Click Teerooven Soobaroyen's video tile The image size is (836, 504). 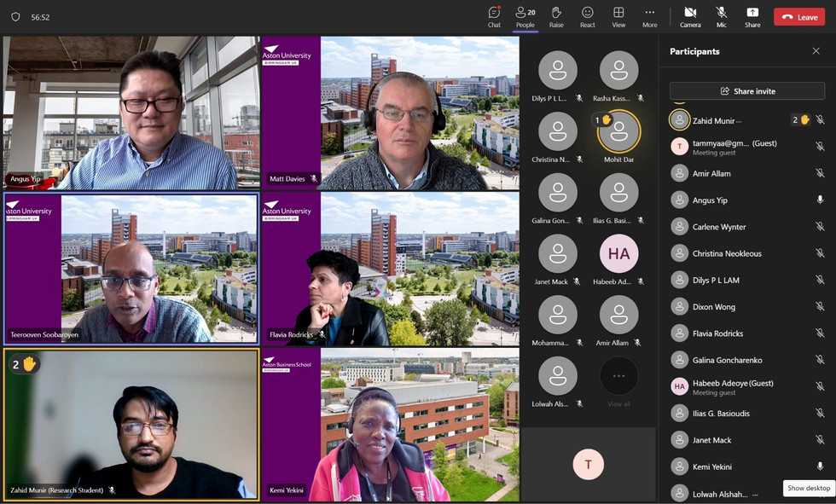click(x=131, y=268)
